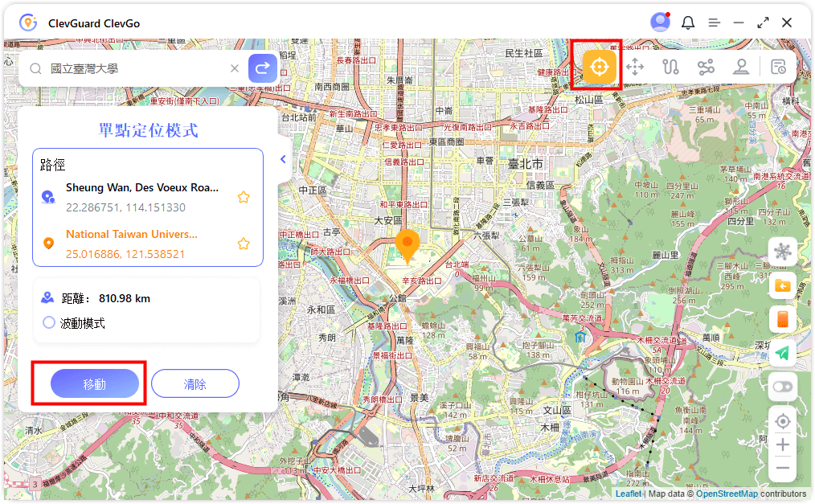Click the distance 810.98 km value
This screenshot has width=815, height=504.
125,299
